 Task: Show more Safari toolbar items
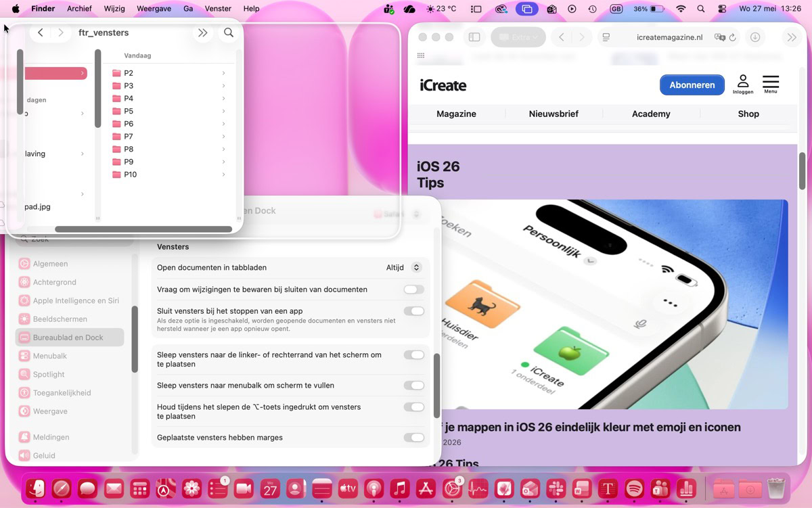coord(792,37)
